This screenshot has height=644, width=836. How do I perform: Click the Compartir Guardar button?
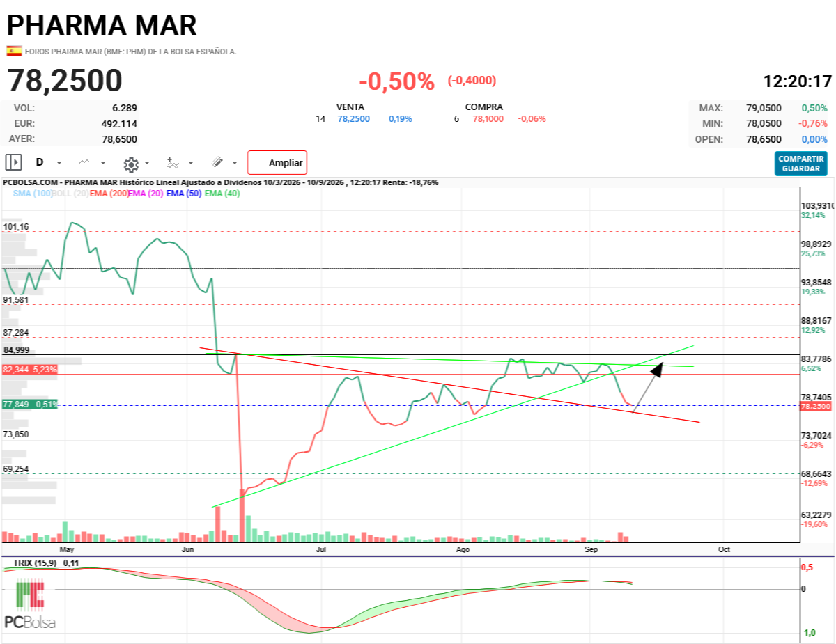click(x=801, y=164)
